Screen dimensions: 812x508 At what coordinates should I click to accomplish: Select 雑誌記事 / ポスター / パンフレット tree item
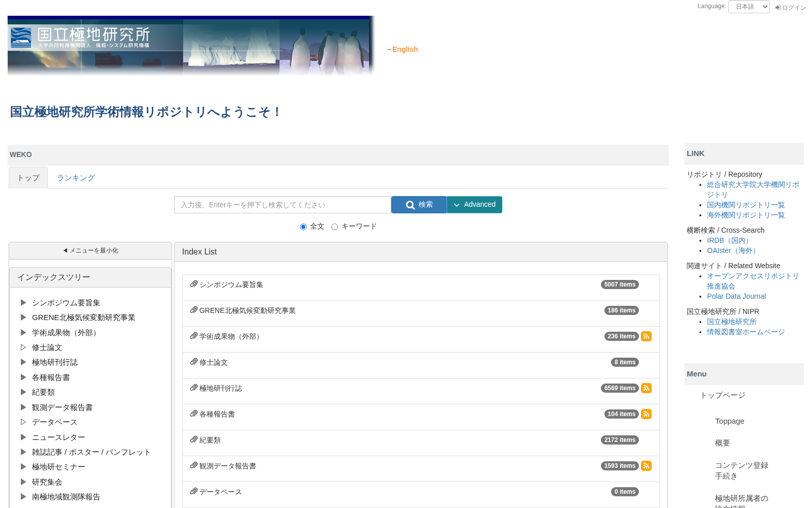(91, 452)
